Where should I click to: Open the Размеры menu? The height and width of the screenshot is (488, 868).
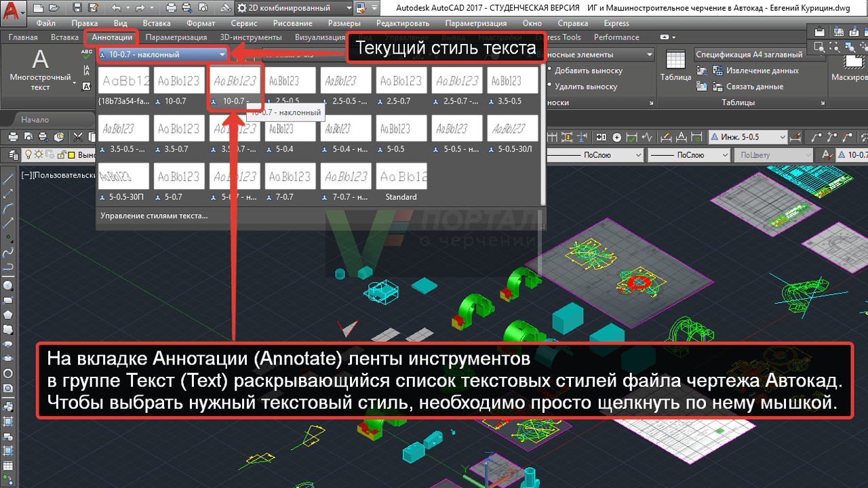tap(344, 23)
